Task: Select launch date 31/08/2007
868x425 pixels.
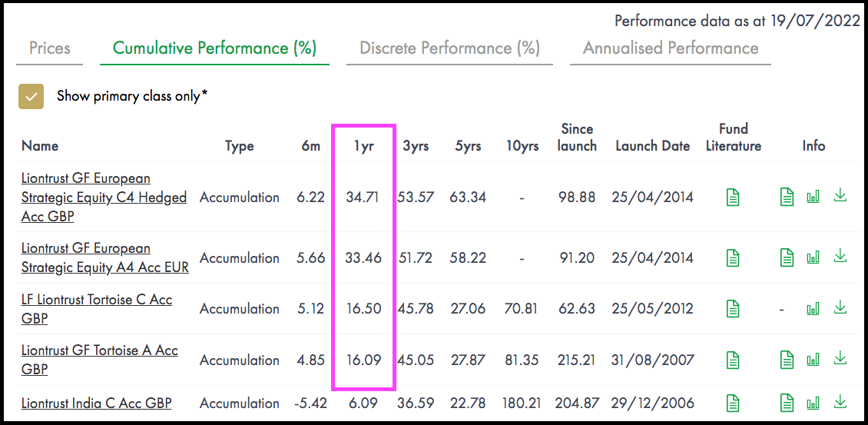Action: click(x=653, y=360)
